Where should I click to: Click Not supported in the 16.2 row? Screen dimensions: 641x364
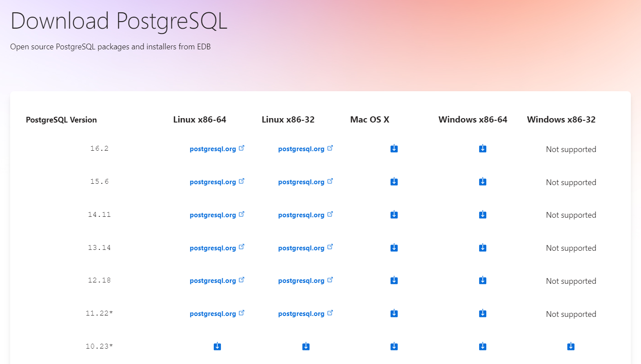[571, 149]
